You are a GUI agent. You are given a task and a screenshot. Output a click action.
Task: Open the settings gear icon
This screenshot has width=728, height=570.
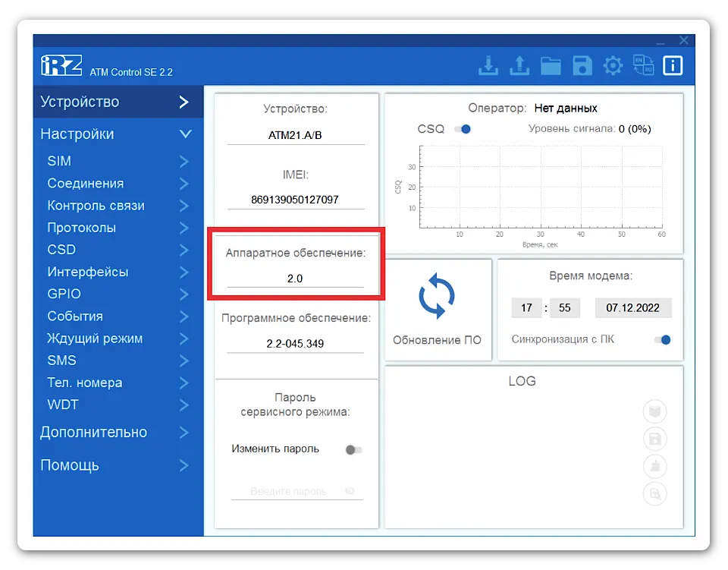tap(613, 66)
